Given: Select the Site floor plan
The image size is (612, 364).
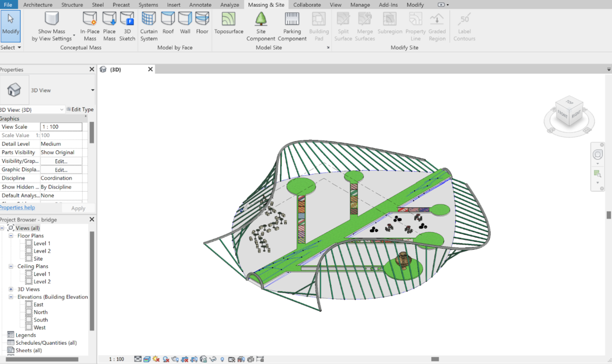Looking at the screenshot, I should pos(38,259).
